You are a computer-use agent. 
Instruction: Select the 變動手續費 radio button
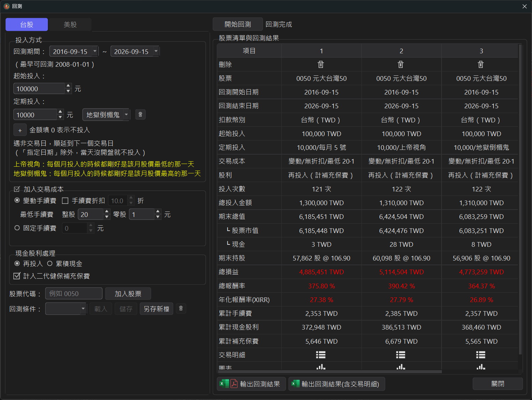[17, 200]
